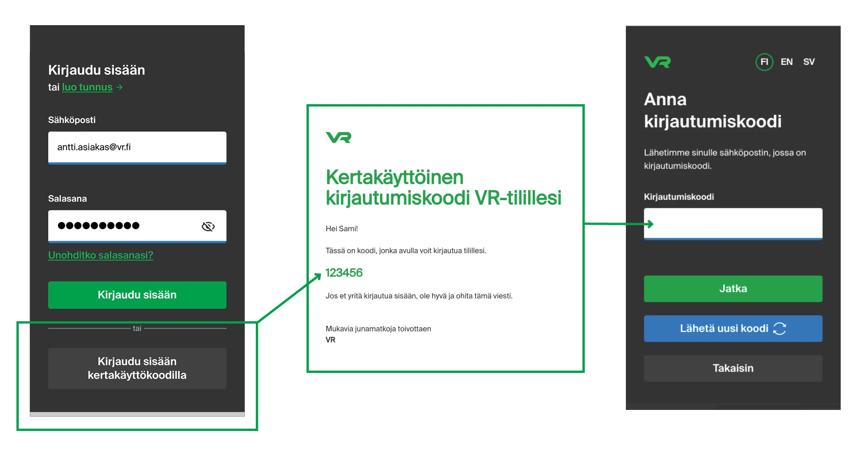Click the Unohditko salasanasi? link
This screenshot has height=457, width=868.
coord(101,255)
